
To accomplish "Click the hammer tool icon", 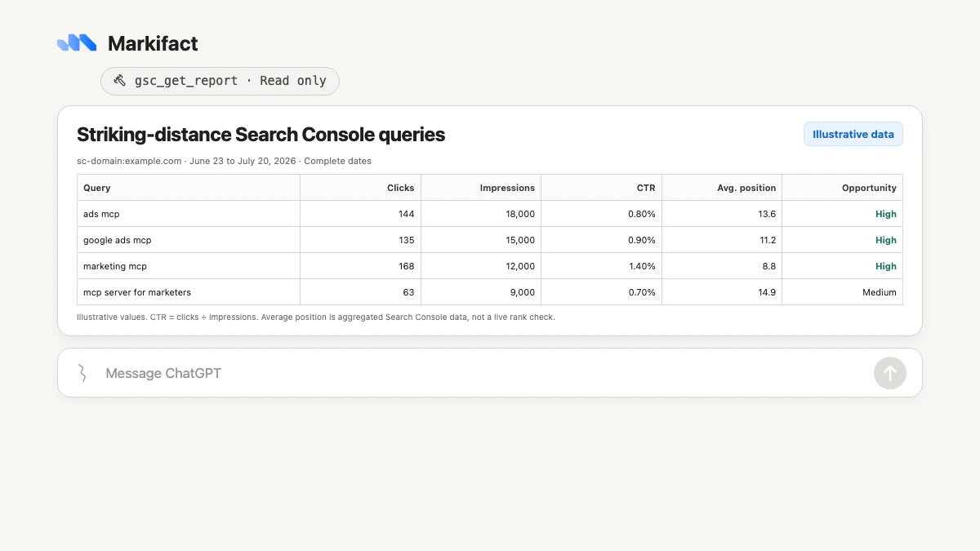I will coord(119,81).
